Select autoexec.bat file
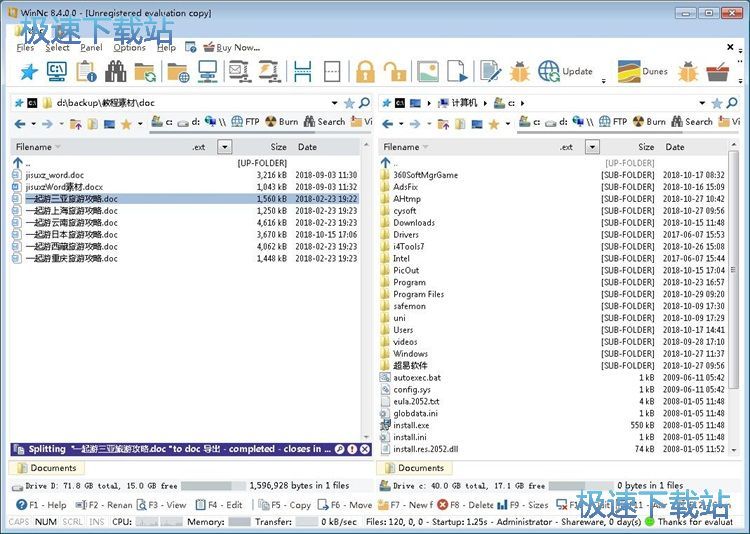The height and width of the screenshot is (534, 750). pyautogui.click(x=553, y=378)
